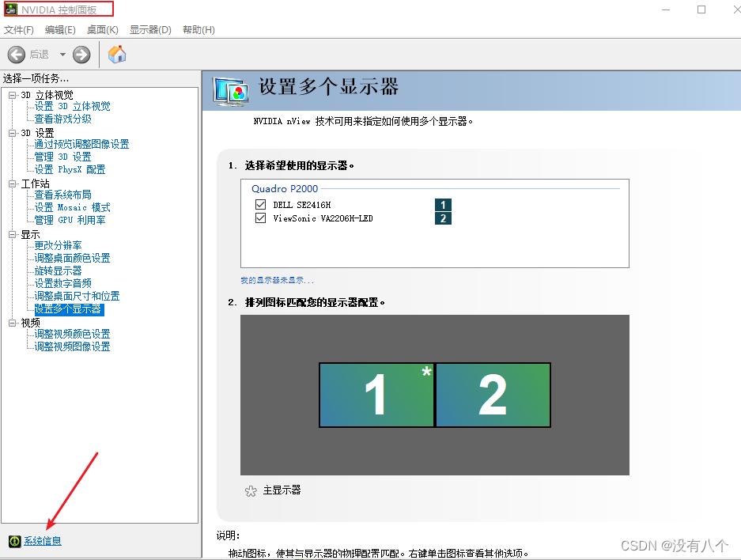Open 调整桌面颜色设置 task
Image resolution: width=741 pixels, height=560 pixels.
(72, 258)
